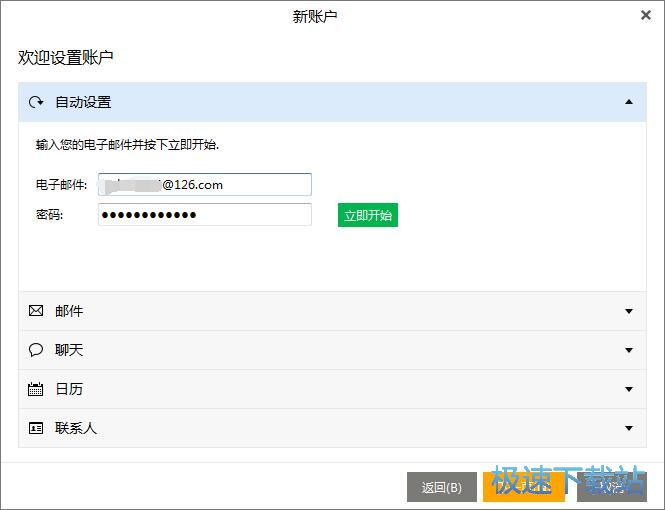Focus the 密码 password field
This screenshot has height=510, width=665.
click(x=205, y=215)
